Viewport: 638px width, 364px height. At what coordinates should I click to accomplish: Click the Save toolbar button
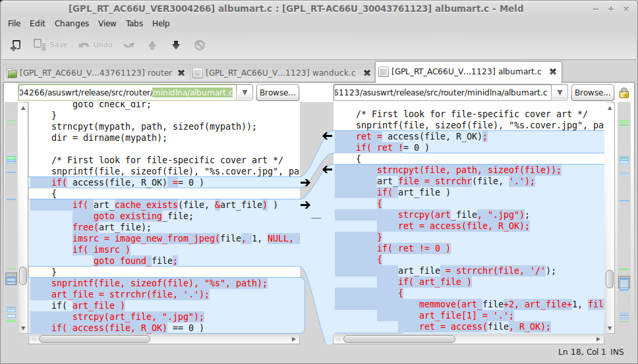[x=51, y=45]
